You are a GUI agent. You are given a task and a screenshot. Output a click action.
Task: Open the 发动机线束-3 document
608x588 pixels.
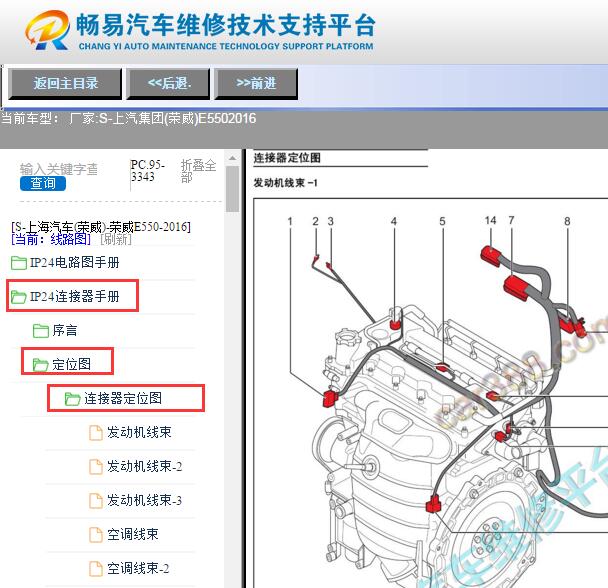click(145, 500)
